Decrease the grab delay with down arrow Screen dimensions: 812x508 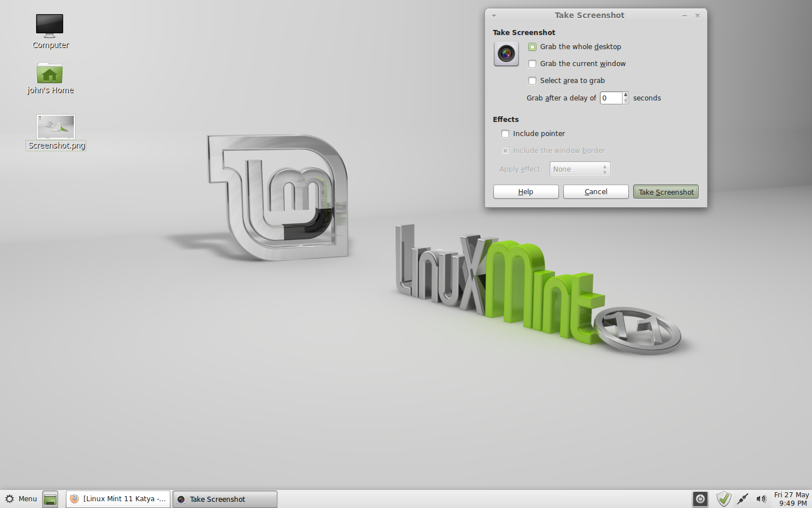click(x=625, y=101)
